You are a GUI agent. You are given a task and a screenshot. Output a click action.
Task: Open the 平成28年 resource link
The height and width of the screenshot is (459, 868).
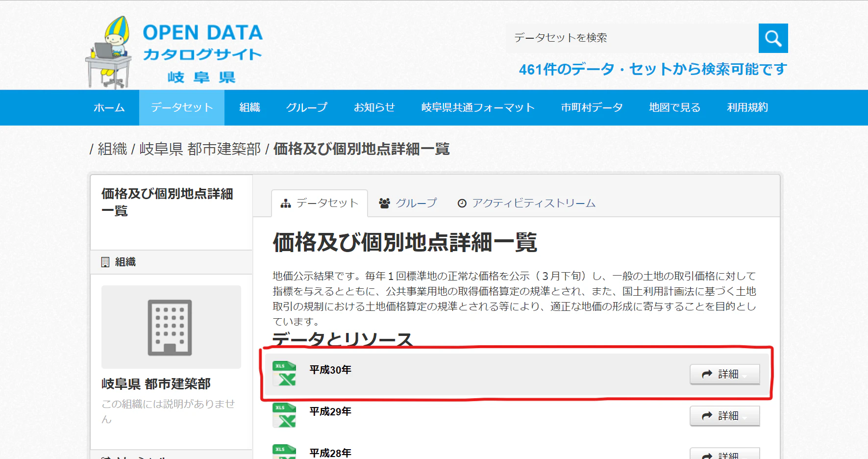point(330,453)
